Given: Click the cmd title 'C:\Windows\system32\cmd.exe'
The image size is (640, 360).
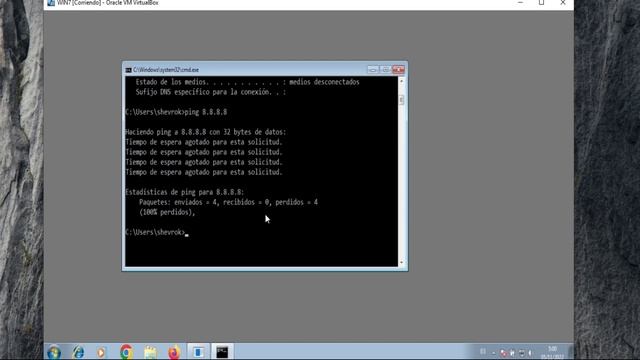Looking at the screenshot, I should click(x=166, y=70).
